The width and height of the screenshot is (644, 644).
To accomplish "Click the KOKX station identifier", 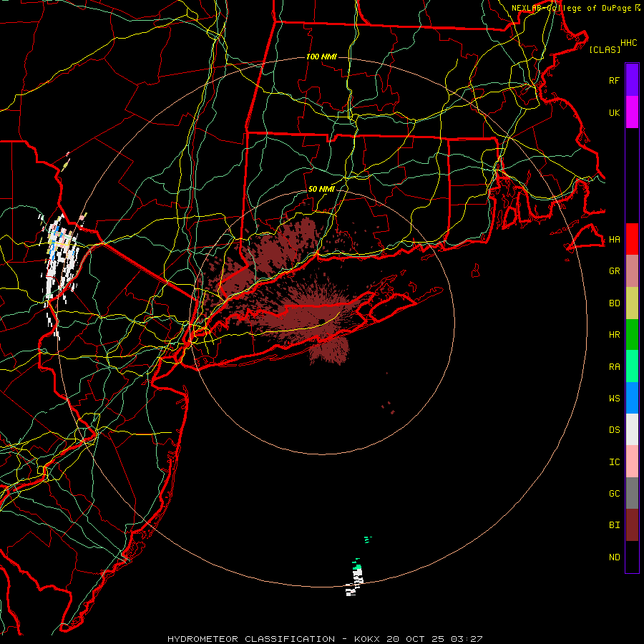I will click(367, 639).
